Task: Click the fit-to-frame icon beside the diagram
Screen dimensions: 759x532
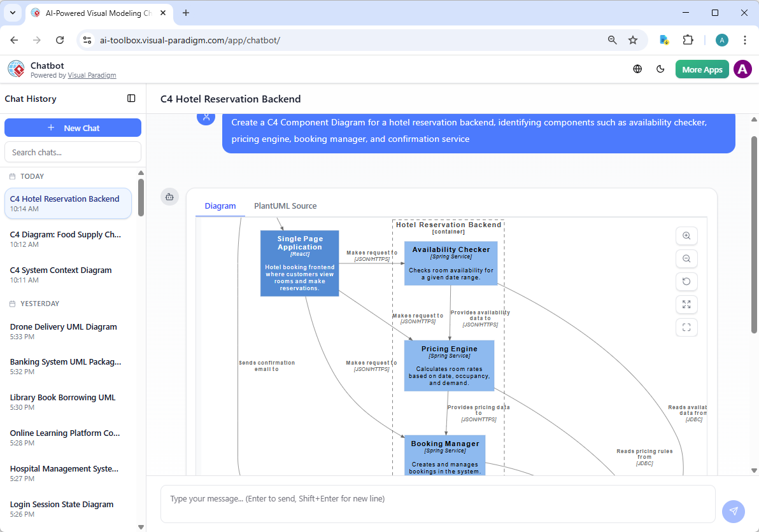Action: tap(686, 327)
